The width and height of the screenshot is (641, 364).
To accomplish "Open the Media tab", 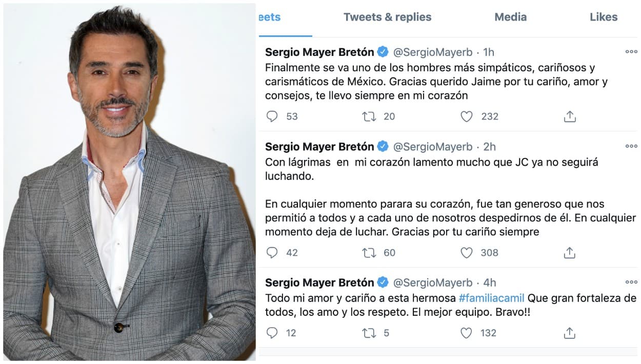I will [510, 17].
